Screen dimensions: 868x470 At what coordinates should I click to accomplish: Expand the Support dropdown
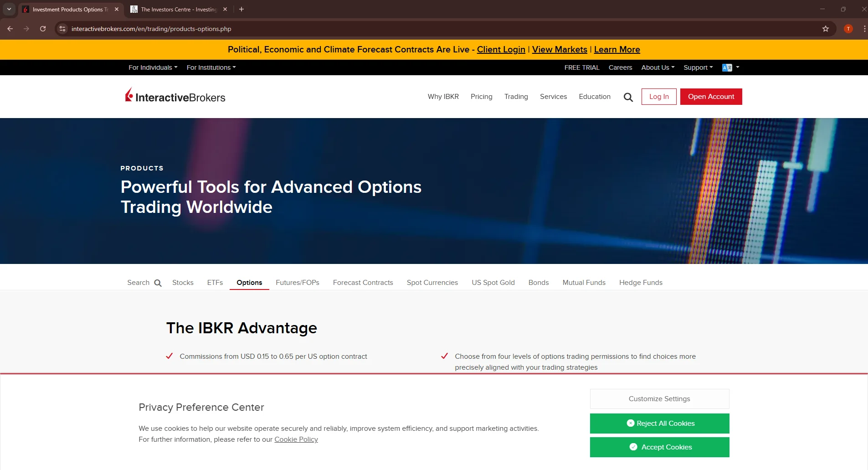tap(698, 67)
